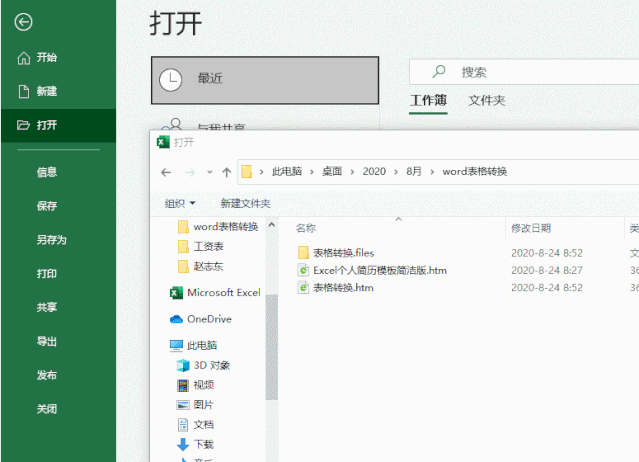Click the magnifier search icon
This screenshot has width=639, height=462.
tap(438, 72)
